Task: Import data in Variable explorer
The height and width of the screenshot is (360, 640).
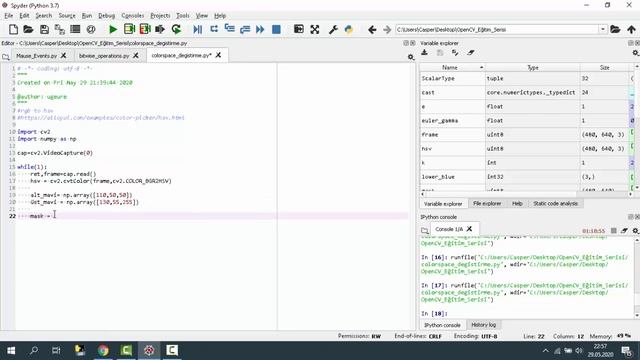Action: tap(424, 53)
